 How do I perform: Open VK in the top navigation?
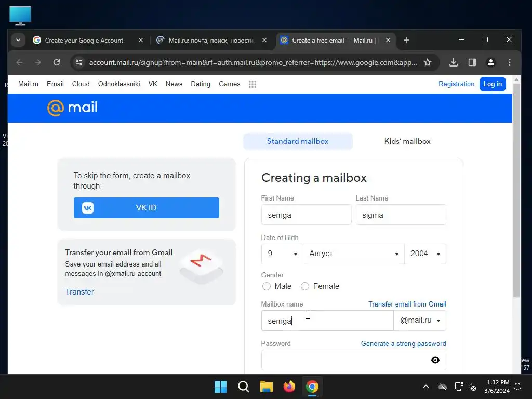(153, 84)
